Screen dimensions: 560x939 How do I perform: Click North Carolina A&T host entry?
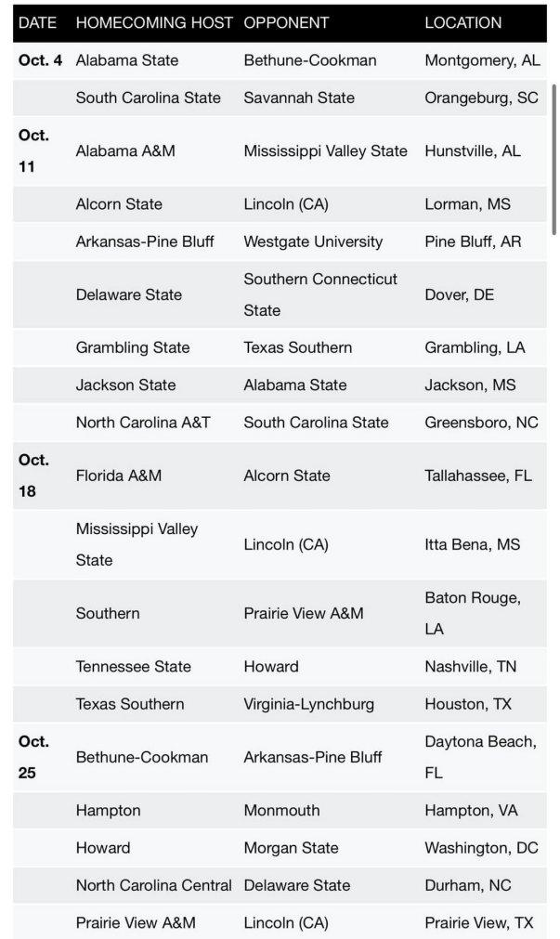point(143,423)
